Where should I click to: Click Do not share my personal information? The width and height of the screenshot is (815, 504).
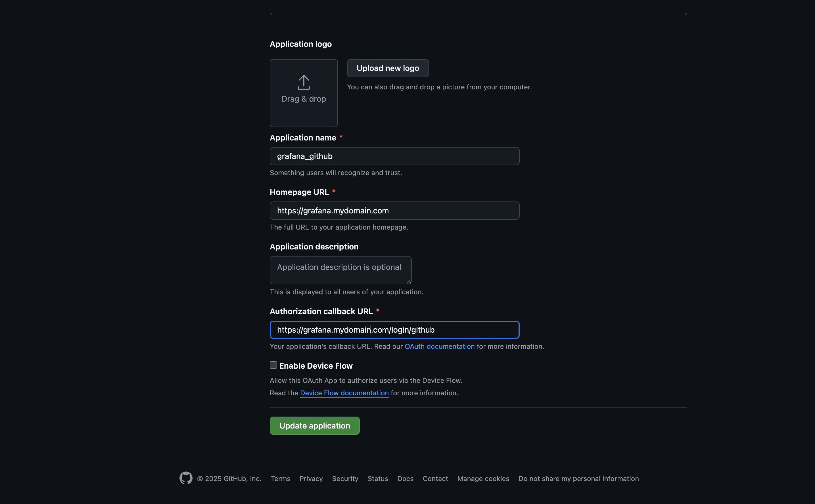pos(578,479)
